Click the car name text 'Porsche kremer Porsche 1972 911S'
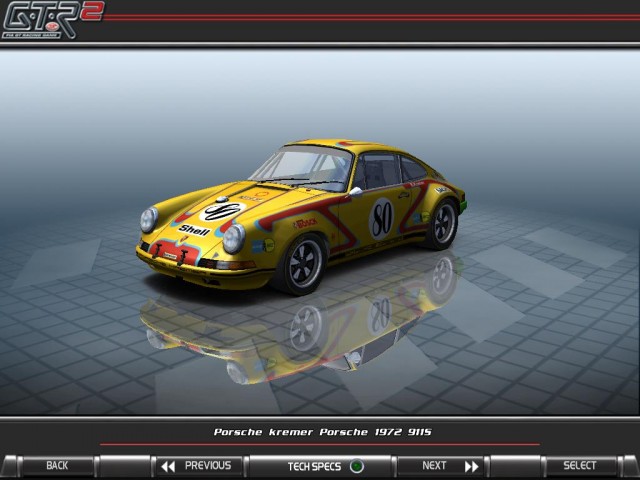 click(322, 432)
